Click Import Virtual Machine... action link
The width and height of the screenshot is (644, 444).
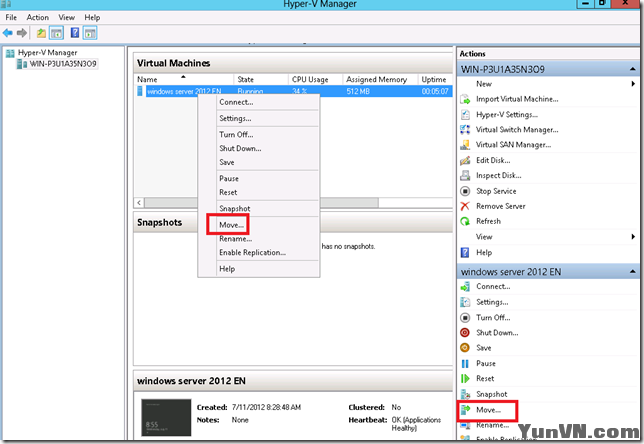tap(517, 99)
